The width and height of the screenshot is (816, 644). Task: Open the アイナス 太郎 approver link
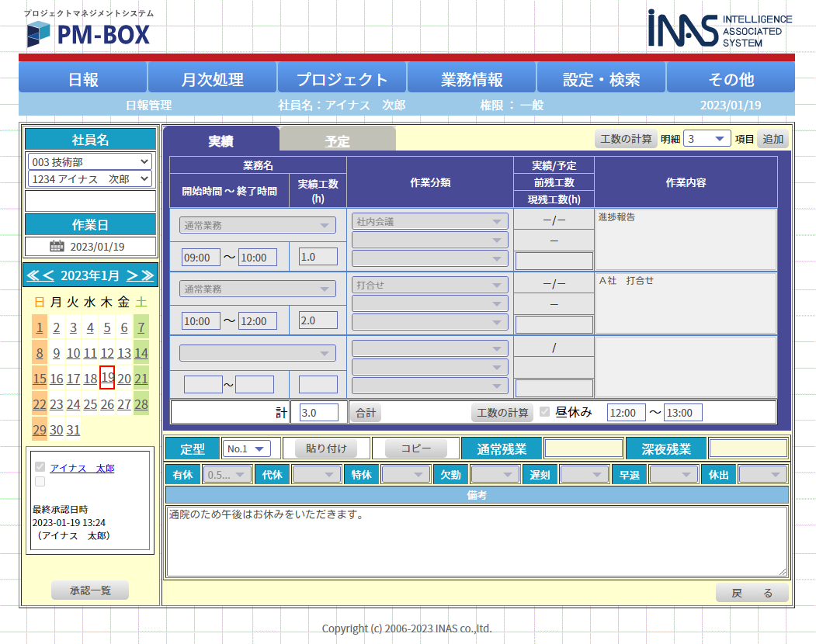(x=82, y=468)
